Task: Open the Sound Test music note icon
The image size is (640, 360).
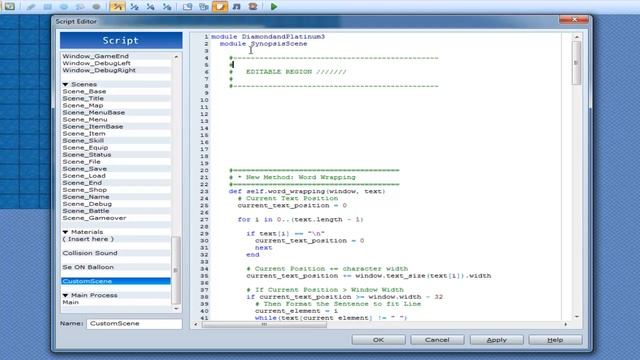Action: pyautogui.click(x=236, y=7)
